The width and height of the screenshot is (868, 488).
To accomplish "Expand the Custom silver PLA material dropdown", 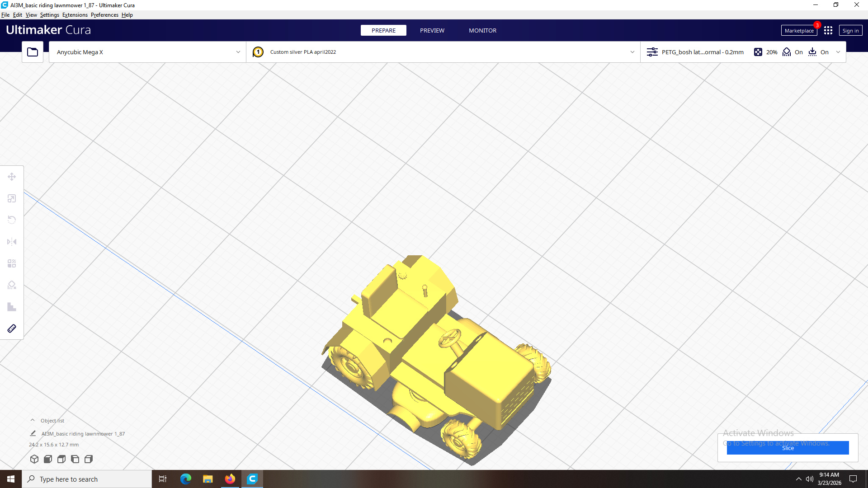I will point(443,52).
